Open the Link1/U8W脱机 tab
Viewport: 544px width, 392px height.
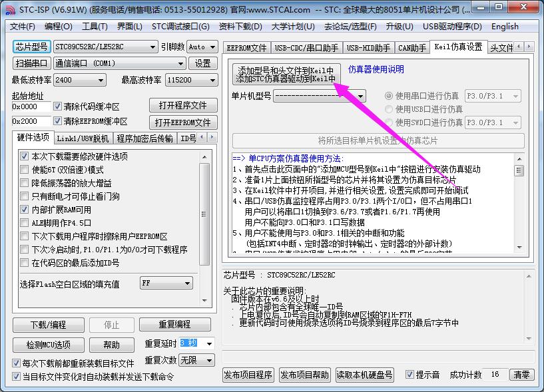(83, 138)
